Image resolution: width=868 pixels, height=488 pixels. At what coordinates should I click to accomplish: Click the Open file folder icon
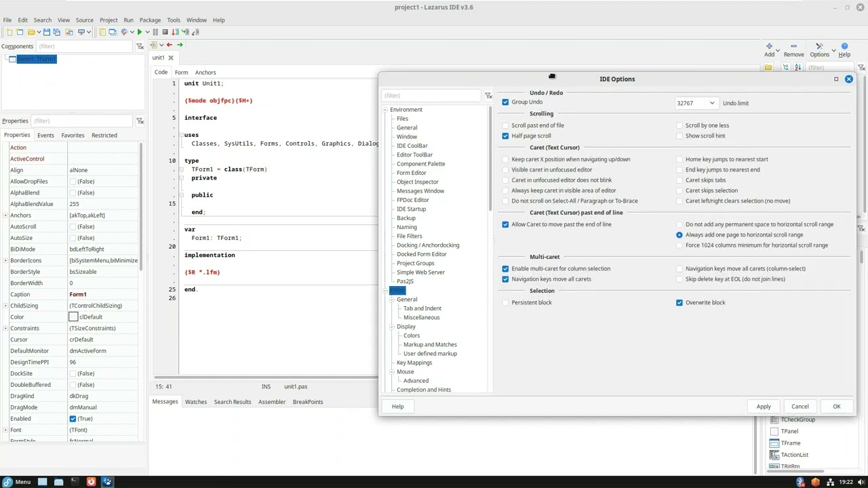pos(31,32)
